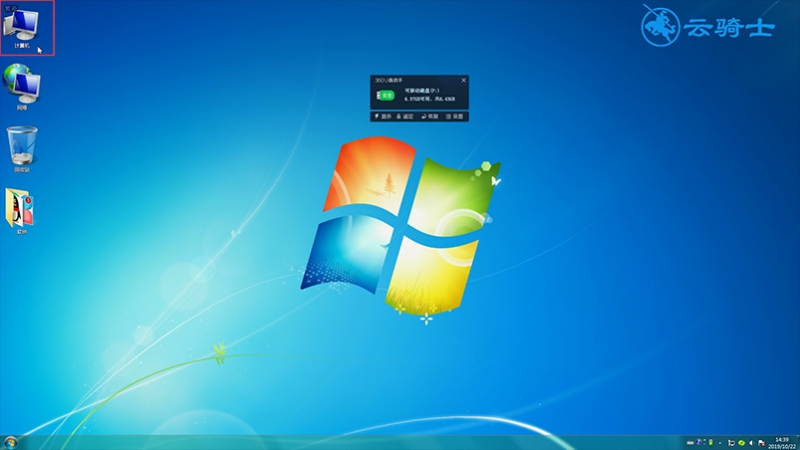Open the Network (网络) desktop icon
Screen dimensions: 800x450
(21, 87)
